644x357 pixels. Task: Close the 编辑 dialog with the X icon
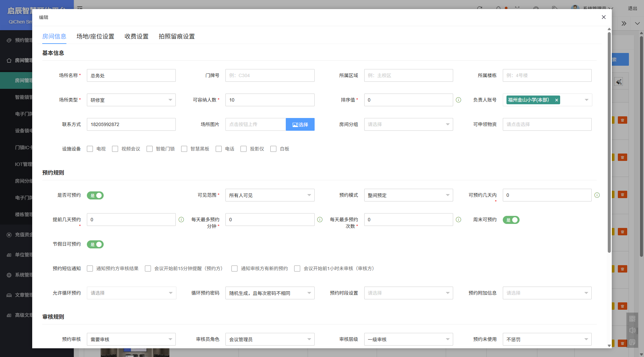tap(604, 17)
